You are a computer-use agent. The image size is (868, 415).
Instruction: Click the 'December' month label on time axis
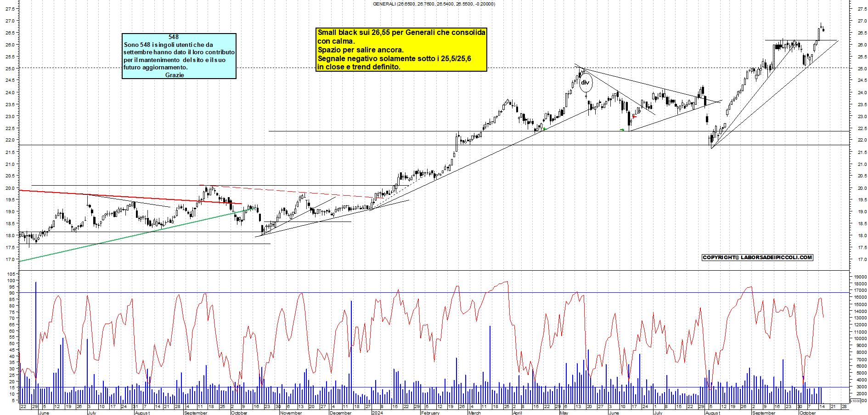click(x=340, y=413)
